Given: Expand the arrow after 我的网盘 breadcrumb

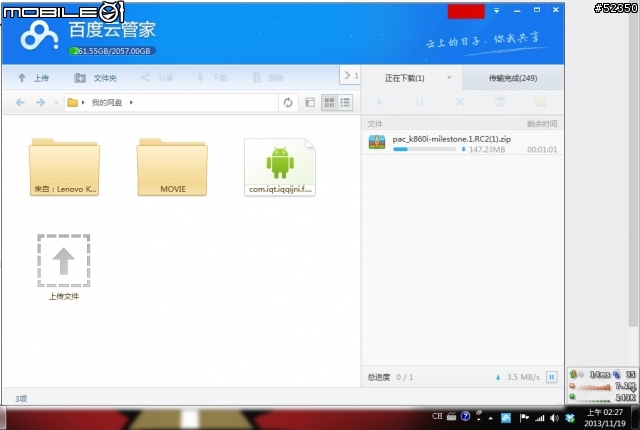Looking at the screenshot, I should pyautogui.click(x=131, y=102).
